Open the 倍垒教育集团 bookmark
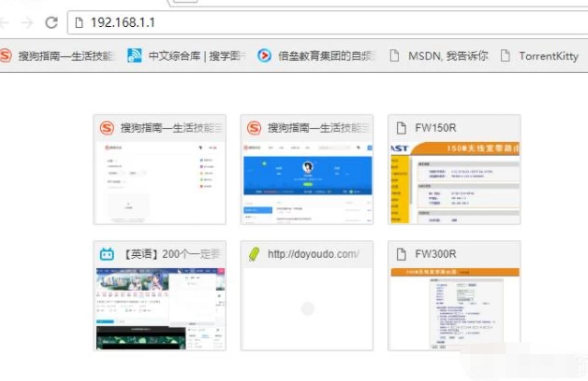588x381 pixels. [317, 56]
